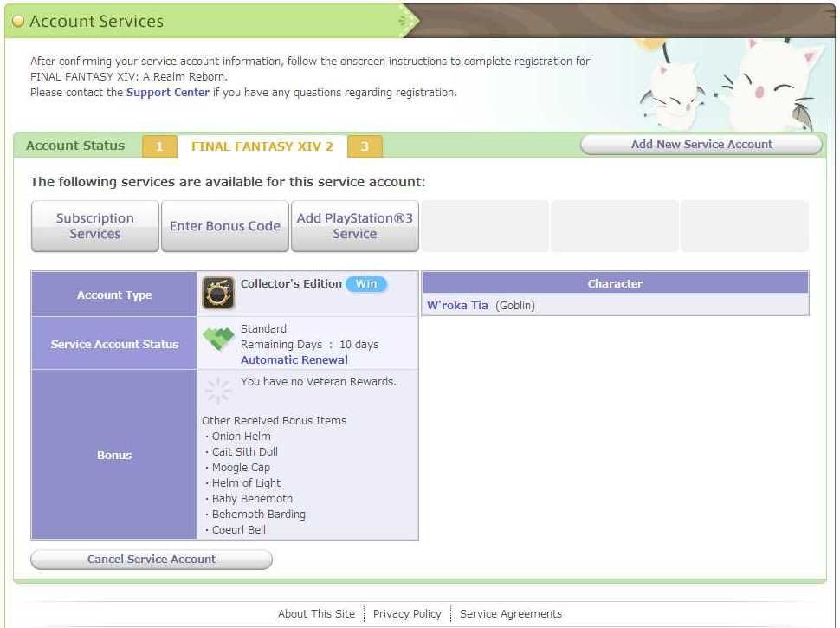Click the Character column header
840x628 pixels.
coord(615,283)
